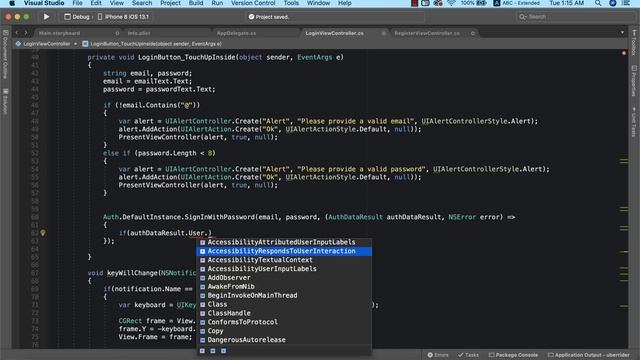Navigate forward with the right arrow by tabs
Screen dimensions: 640x360
point(26,33)
